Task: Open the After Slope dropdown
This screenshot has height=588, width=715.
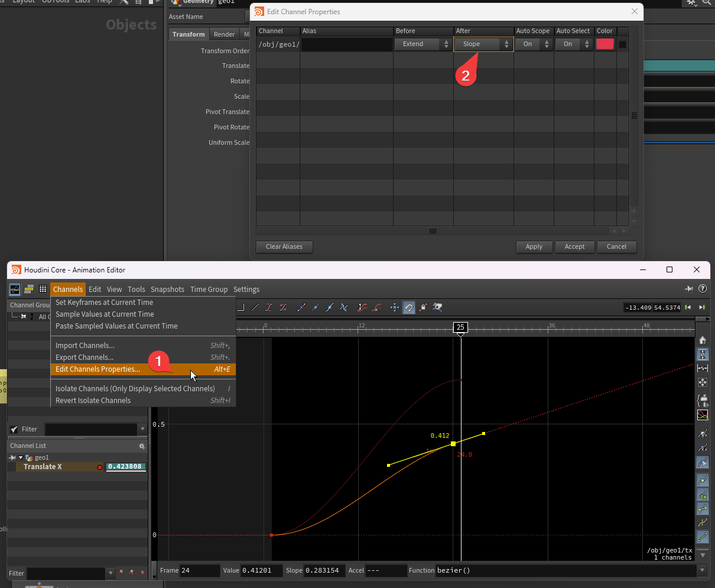Action: [x=483, y=44]
